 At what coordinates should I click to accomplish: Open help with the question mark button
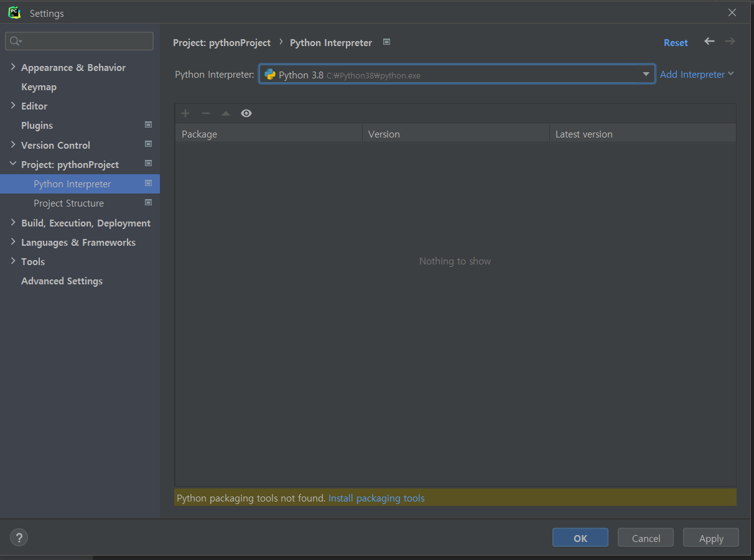click(x=19, y=538)
